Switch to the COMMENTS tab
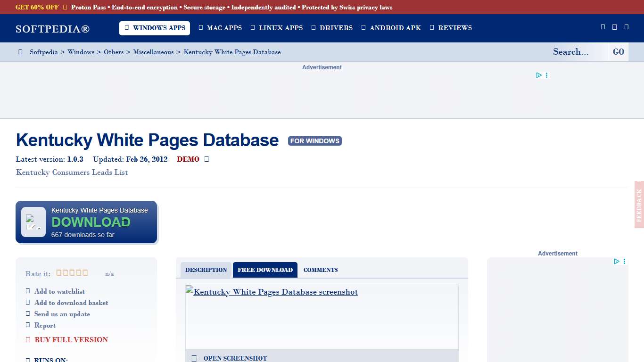Screen dimensions: 644x362 coord(321,270)
